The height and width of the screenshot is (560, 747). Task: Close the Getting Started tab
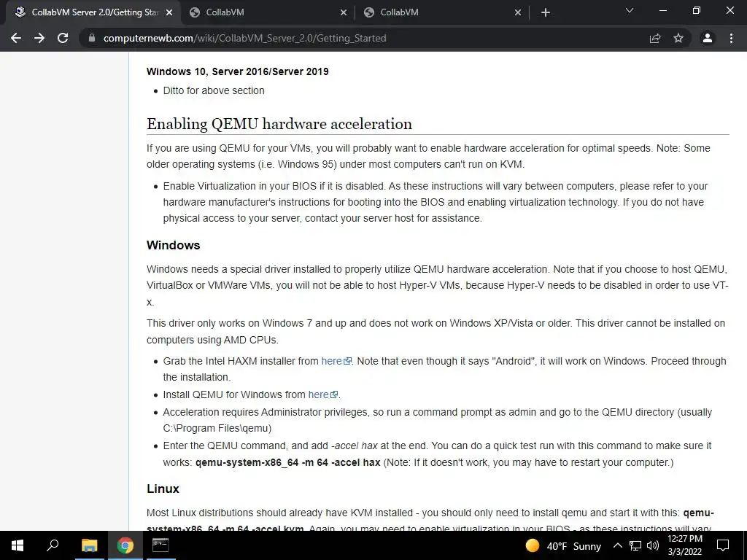click(169, 13)
